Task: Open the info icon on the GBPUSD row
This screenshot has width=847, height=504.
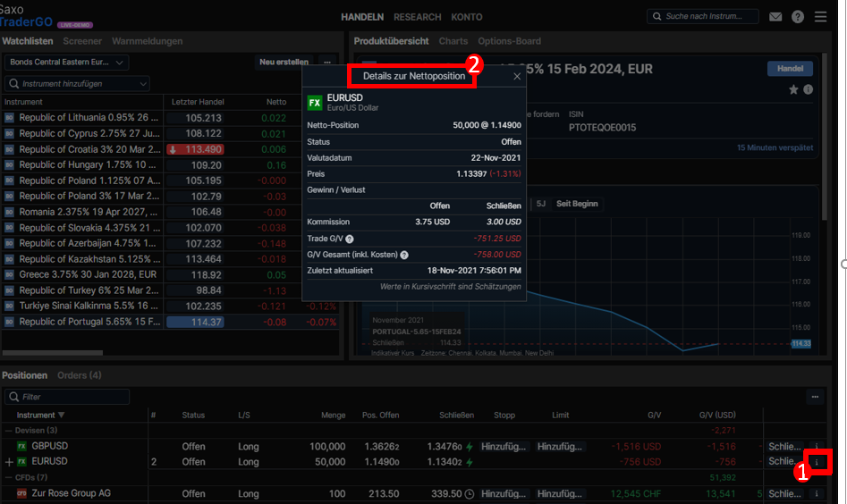Action: point(817,446)
